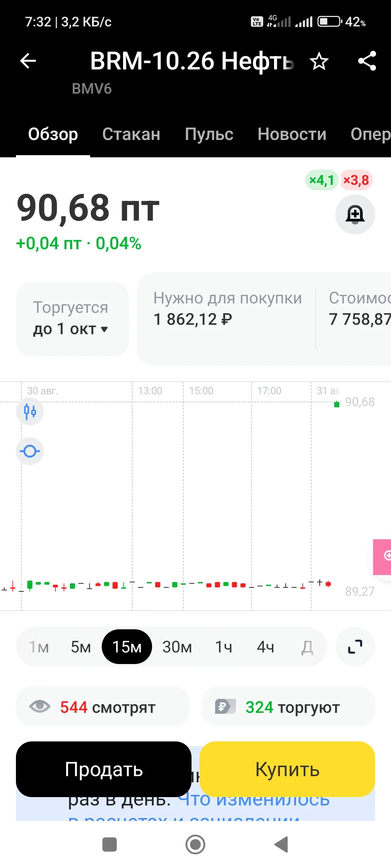The height and width of the screenshot is (868, 391).
Task: Open the chart crosshair tool icon
Action: pyautogui.click(x=30, y=451)
